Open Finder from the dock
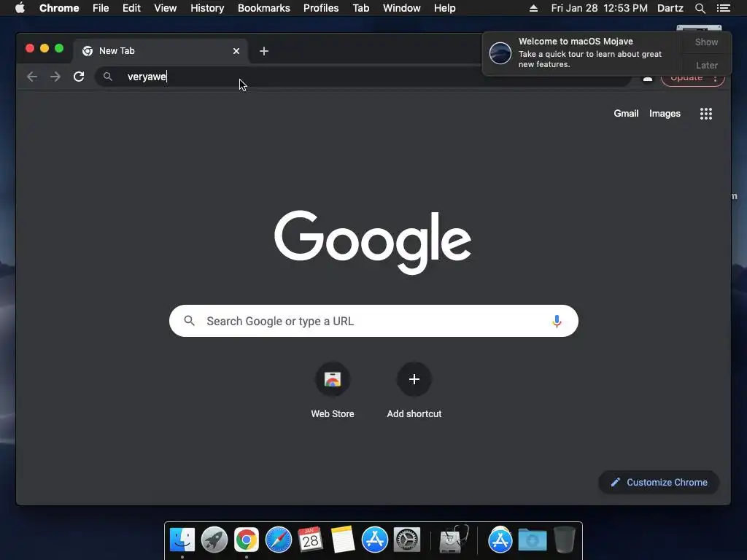Screen dimensions: 747x560 click(182, 540)
